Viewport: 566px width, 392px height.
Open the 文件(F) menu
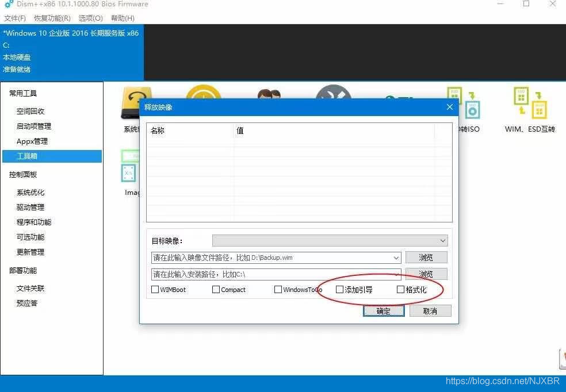[15, 18]
